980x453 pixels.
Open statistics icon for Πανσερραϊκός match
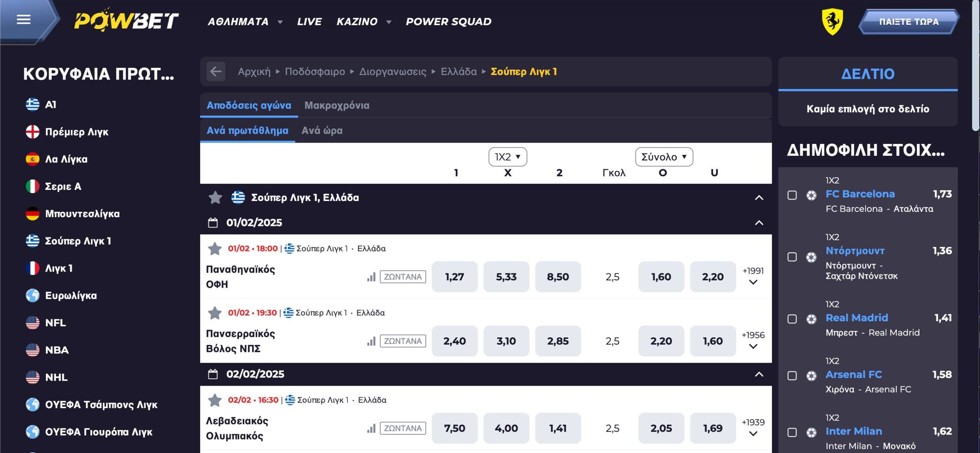coord(371,341)
